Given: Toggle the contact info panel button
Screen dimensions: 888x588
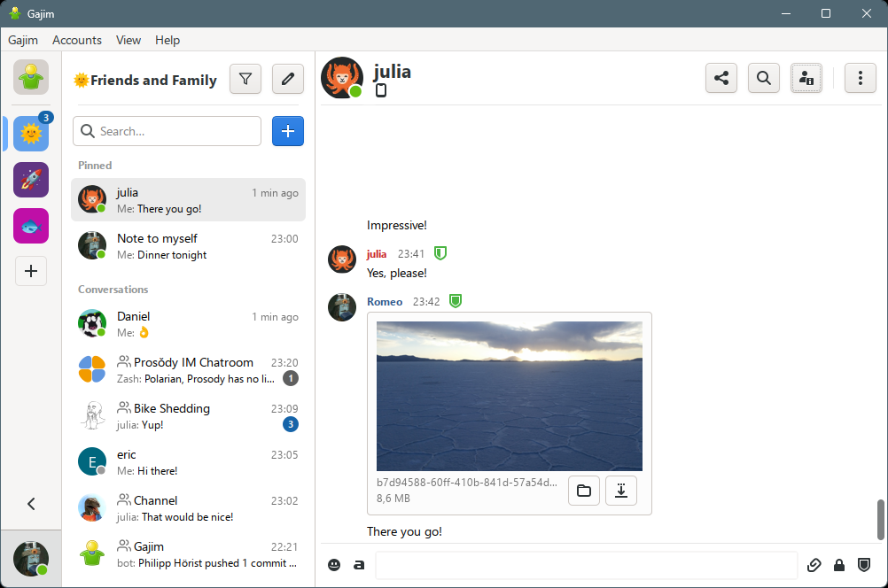Looking at the screenshot, I should (806, 78).
